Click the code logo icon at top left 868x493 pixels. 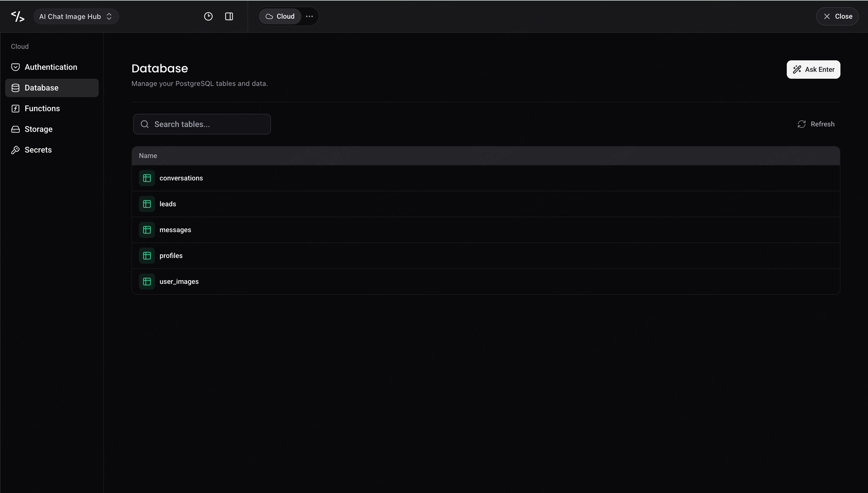click(x=18, y=16)
